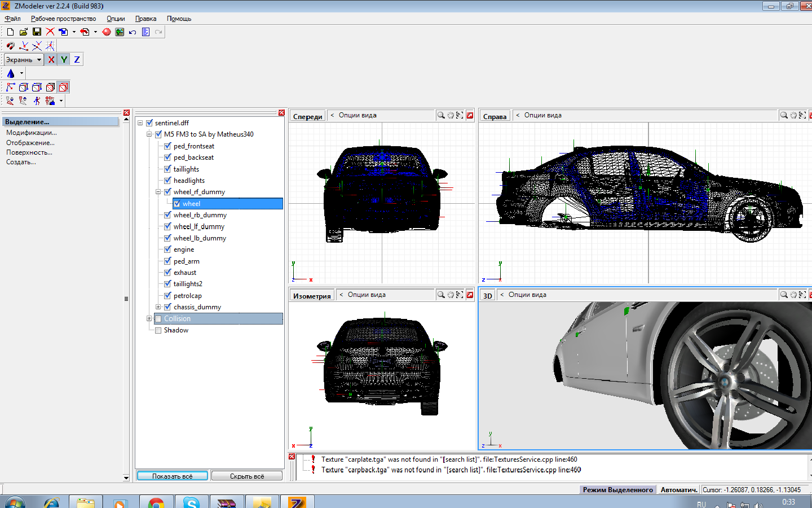
Task: Open the Textures browser cactus icon
Action: point(120,32)
